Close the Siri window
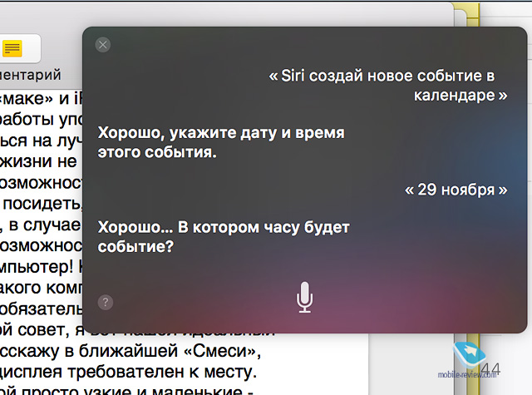Screen dimensions: 532x395 click(x=103, y=45)
